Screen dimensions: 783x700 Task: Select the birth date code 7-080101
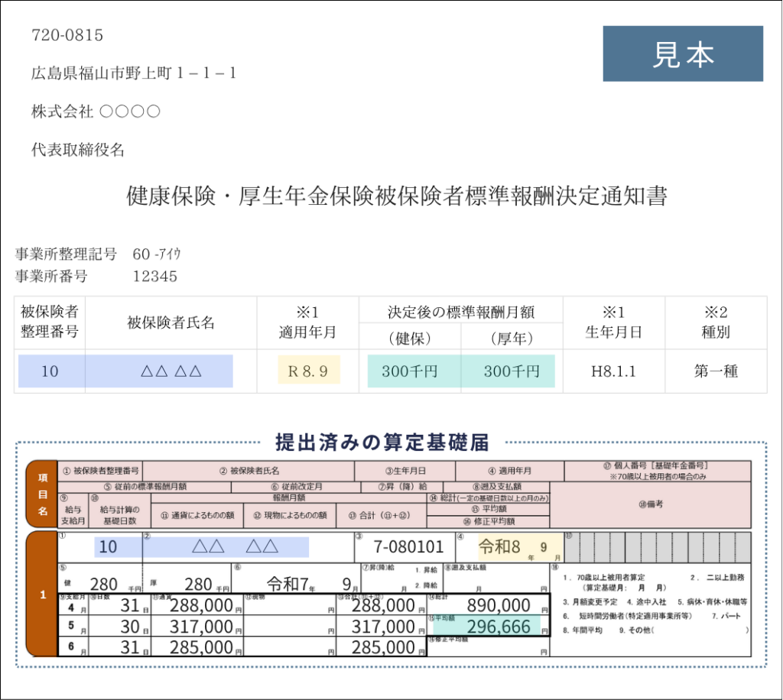click(x=408, y=547)
